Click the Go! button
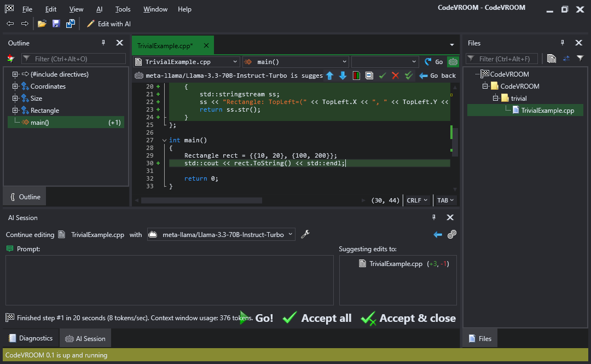 coord(257,318)
